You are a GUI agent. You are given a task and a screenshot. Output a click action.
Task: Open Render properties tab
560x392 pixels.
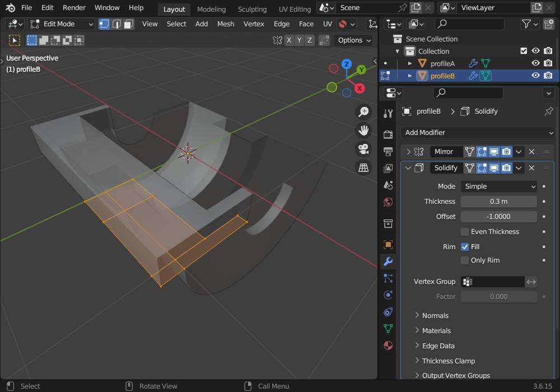click(x=388, y=134)
